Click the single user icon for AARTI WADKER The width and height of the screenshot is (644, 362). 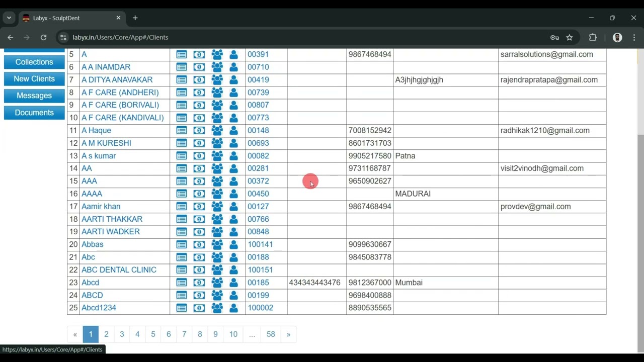[233, 232]
